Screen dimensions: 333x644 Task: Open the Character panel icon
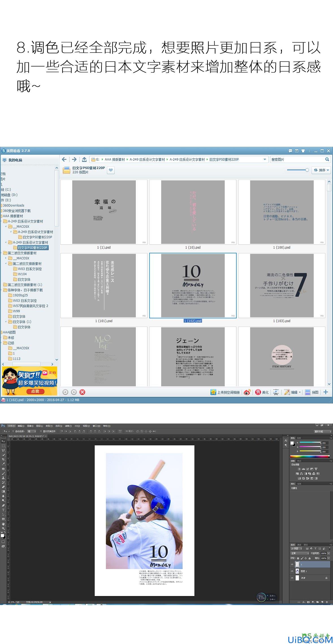tap(286, 440)
